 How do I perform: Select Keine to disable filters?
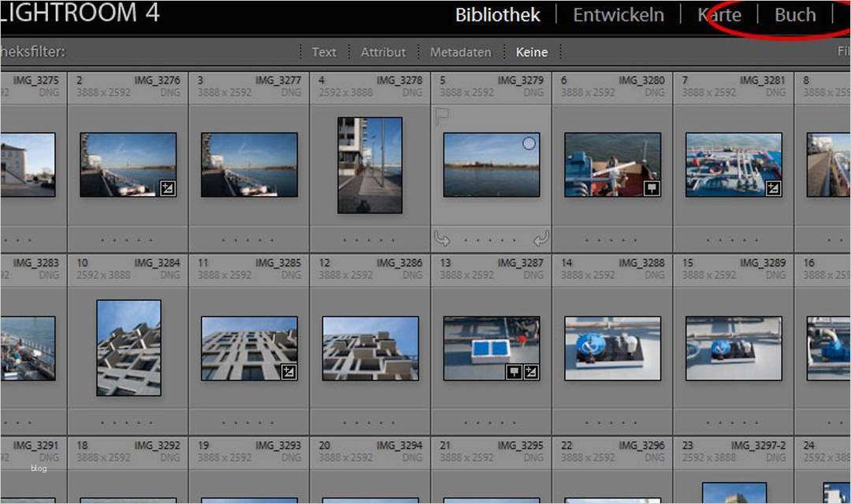click(x=531, y=52)
